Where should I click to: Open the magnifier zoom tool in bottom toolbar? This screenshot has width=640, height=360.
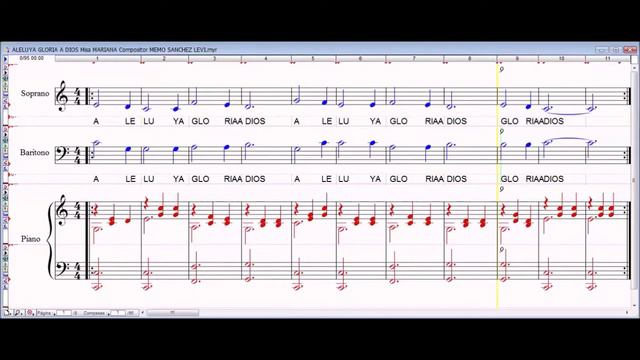18,313
